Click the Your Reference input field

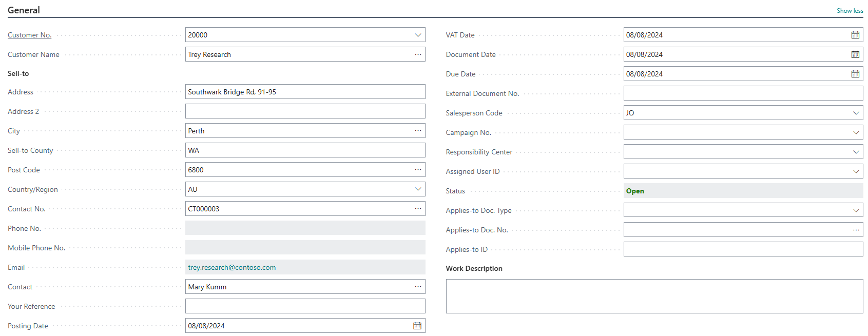click(305, 306)
